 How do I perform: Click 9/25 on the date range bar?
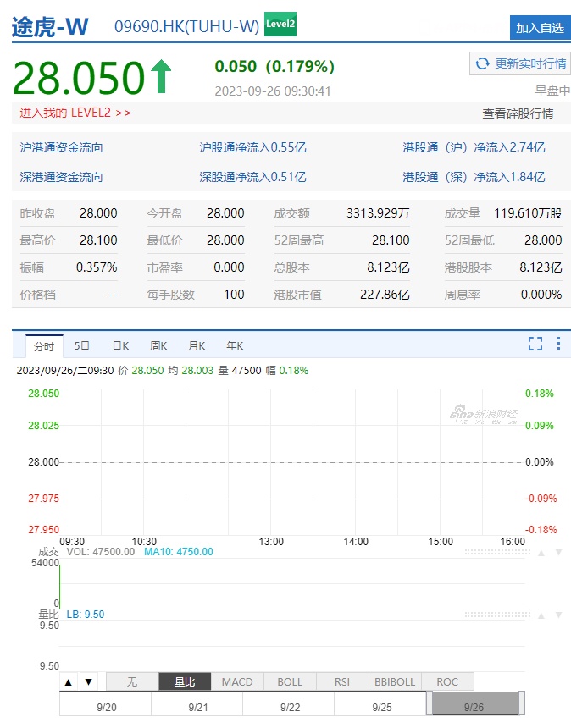click(382, 708)
